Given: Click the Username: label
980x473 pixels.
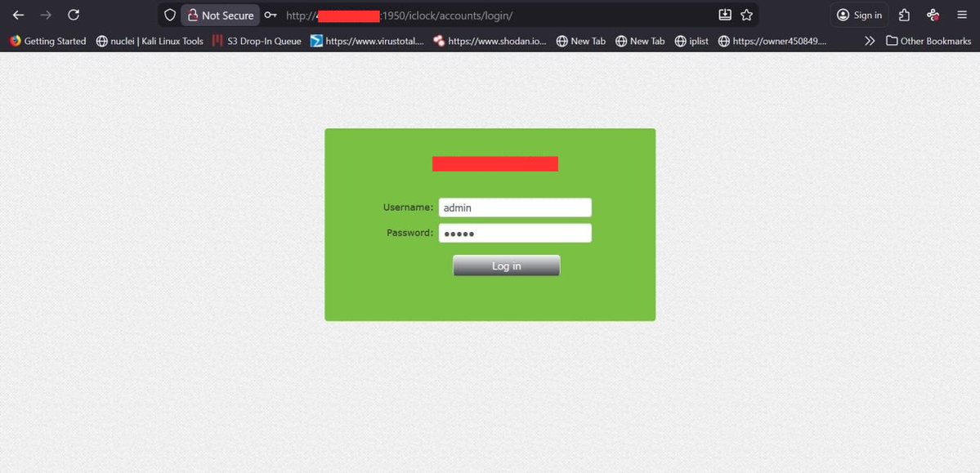Looking at the screenshot, I should click(408, 207).
